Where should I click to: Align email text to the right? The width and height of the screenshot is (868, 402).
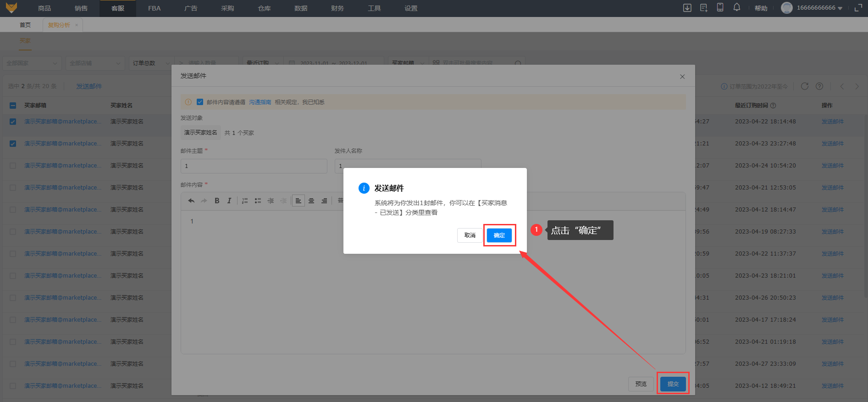tap(324, 201)
